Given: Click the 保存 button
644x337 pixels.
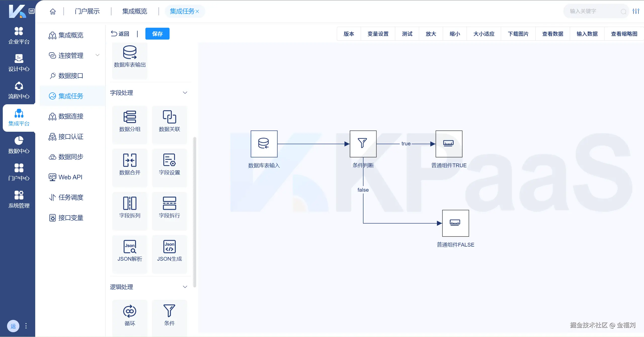Looking at the screenshot, I should [x=157, y=34].
